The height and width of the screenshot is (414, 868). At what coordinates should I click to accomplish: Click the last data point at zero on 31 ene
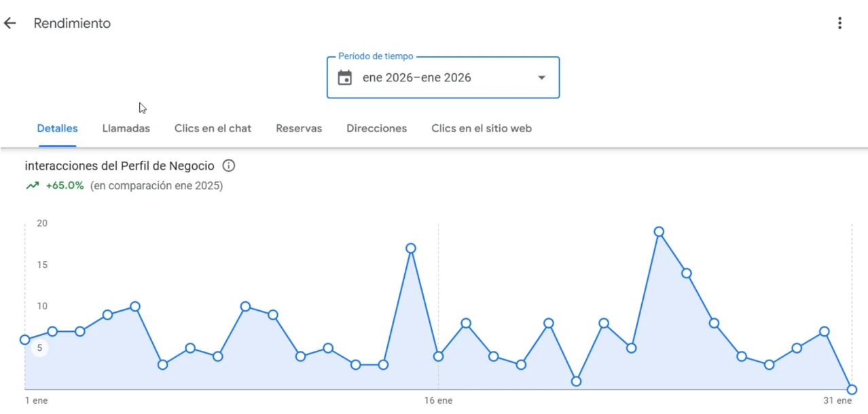(852, 390)
